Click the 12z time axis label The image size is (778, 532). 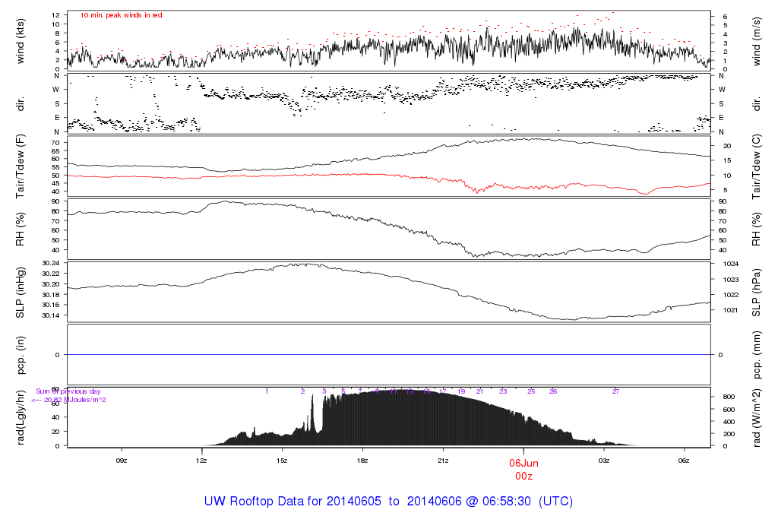(201, 461)
